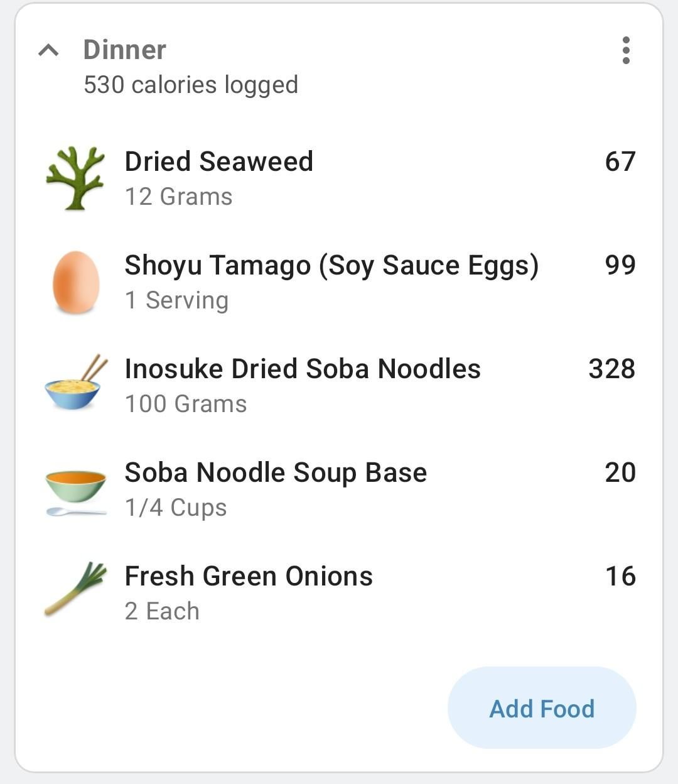Open the Dried Seaweed entry
The image size is (678, 784).
click(x=339, y=178)
